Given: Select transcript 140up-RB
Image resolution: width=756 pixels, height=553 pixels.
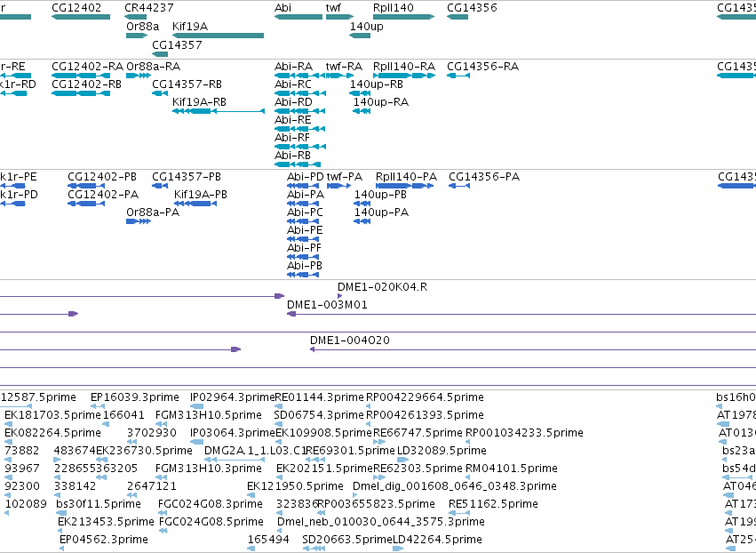Looking at the screenshot, I should pos(360,93).
